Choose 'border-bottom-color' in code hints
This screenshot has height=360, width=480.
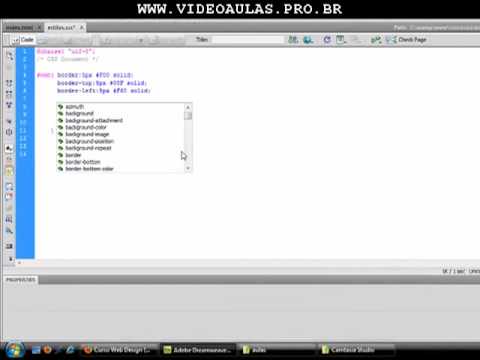point(120,169)
